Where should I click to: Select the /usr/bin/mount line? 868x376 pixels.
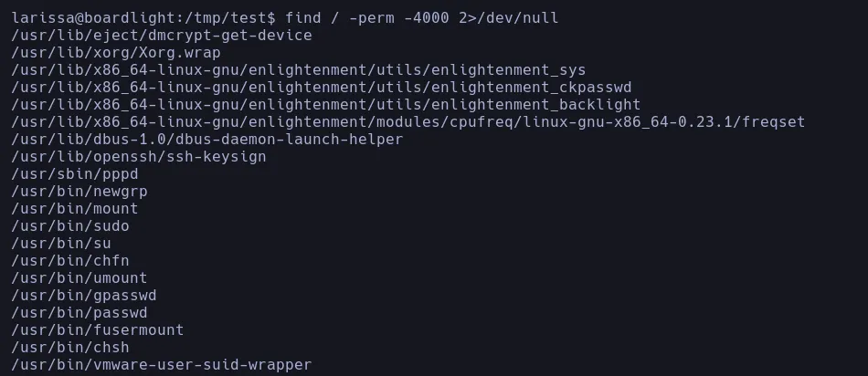(75, 208)
